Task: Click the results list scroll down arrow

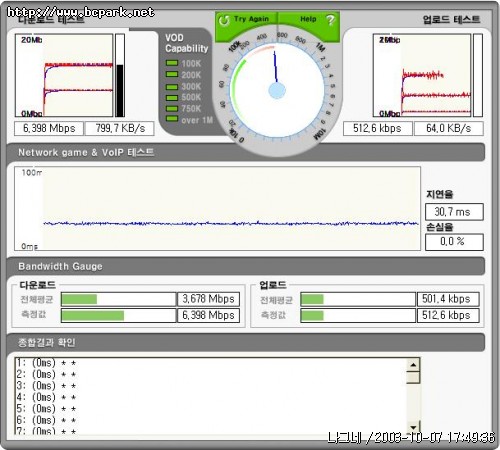Action: coord(413,427)
